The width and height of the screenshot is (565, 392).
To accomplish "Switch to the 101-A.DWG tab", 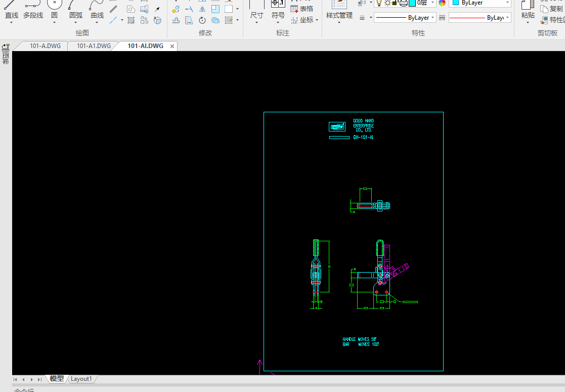I will 45,46.
